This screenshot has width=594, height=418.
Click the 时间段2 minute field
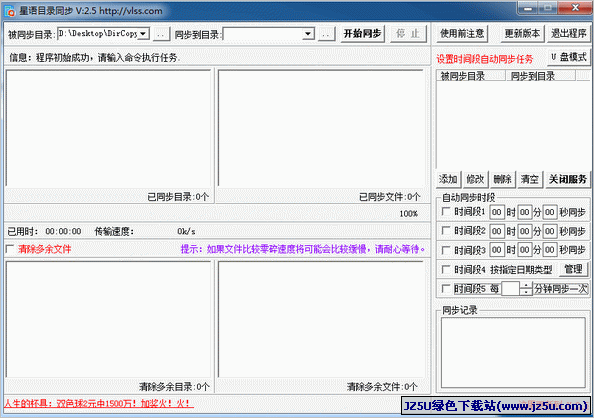(524, 231)
